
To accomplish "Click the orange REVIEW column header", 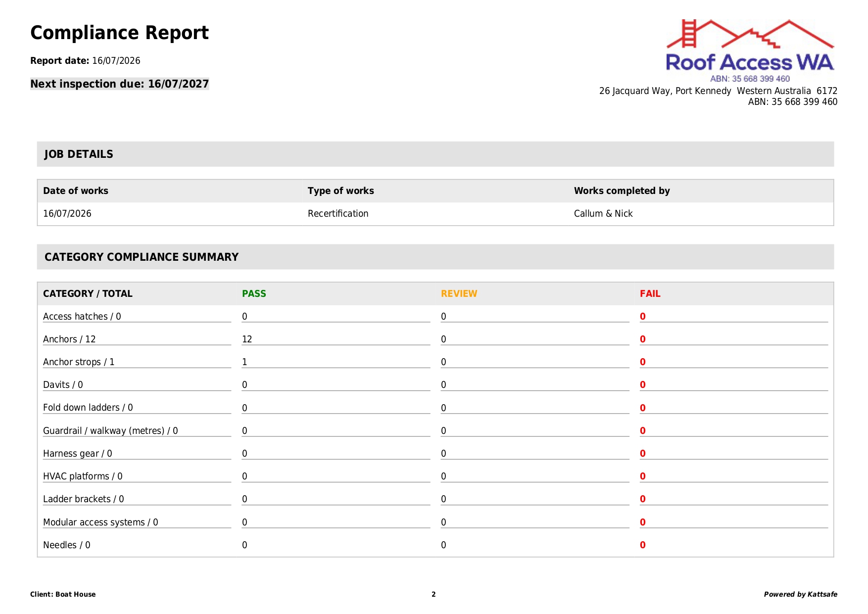I will point(459,293).
